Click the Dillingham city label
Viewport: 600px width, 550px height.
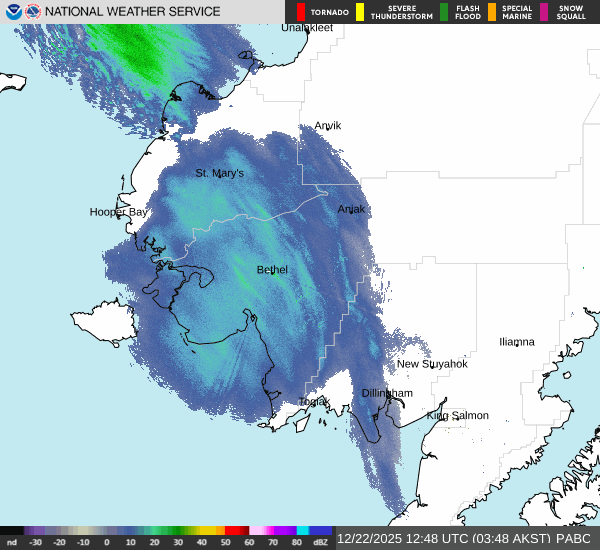pyautogui.click(x=387, y=393)
